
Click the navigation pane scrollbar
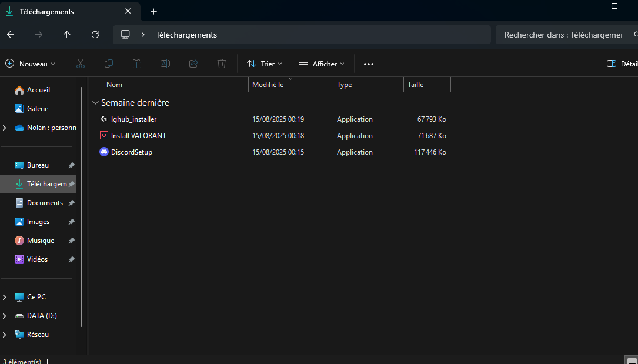pyautogui.click(x=82, y=206)
